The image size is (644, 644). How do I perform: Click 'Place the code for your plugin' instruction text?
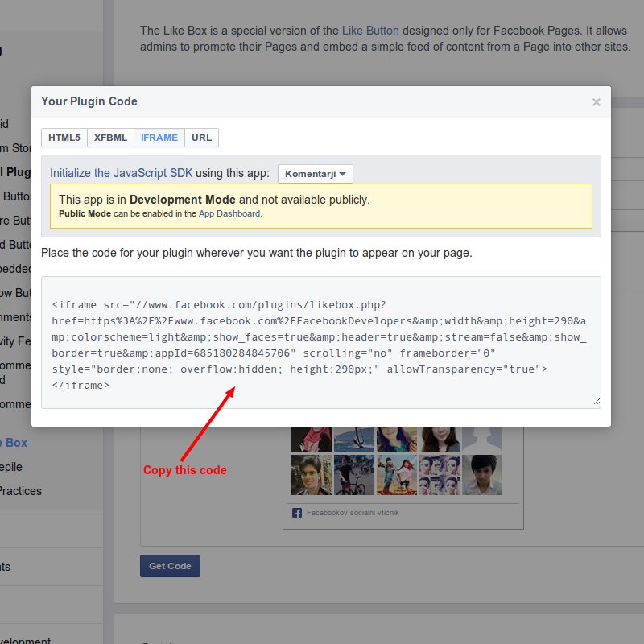click(x=257, y=253)
